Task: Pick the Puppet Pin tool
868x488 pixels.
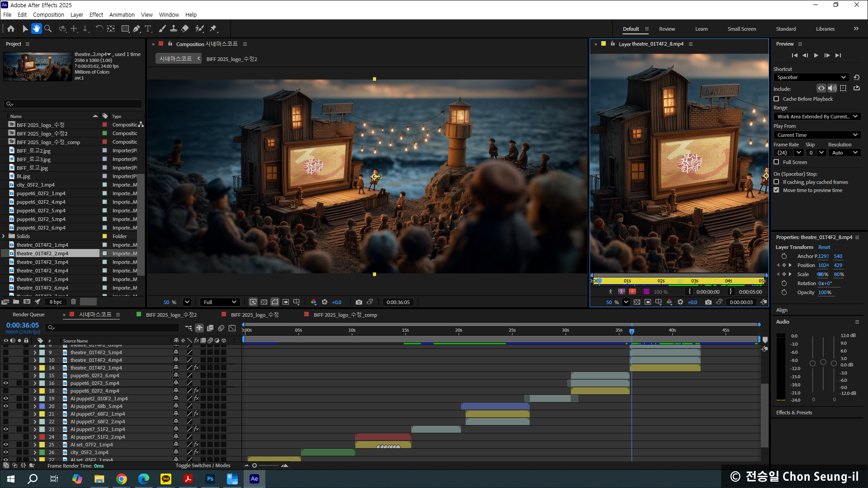Action: coord(213,28)
